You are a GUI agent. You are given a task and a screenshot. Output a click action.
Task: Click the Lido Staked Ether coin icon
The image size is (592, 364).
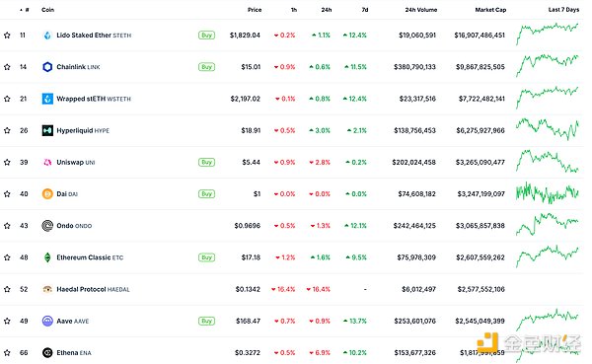pos(47,36)
